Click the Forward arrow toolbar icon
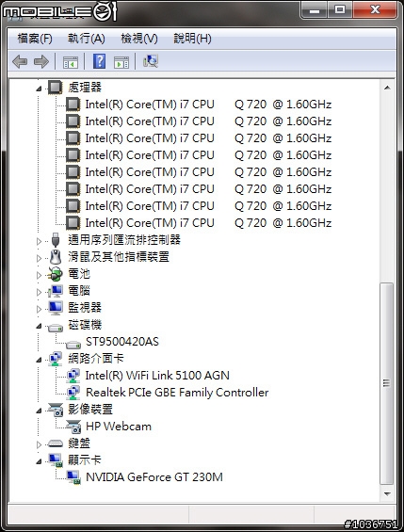 click(41, 62)
